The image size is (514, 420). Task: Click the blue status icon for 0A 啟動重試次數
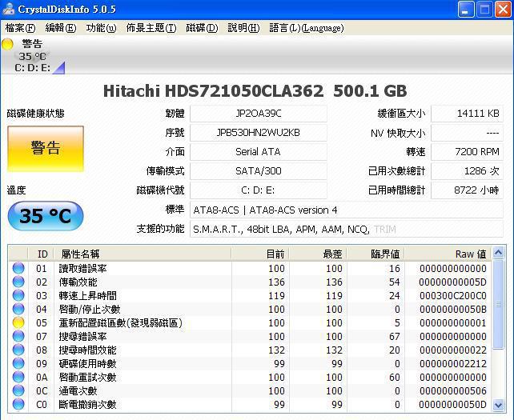click(18, 377)
